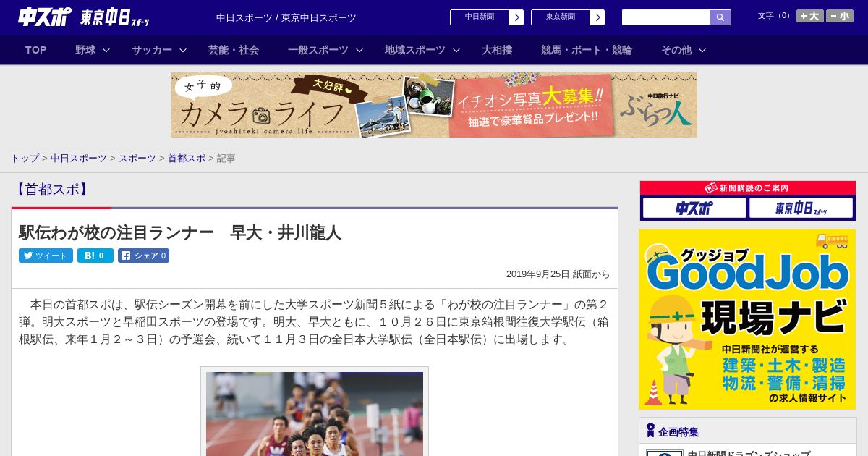868x456 pixels.
Task: Go to 中日スポーツ in breadcrumb
Action: pos(78,158)
